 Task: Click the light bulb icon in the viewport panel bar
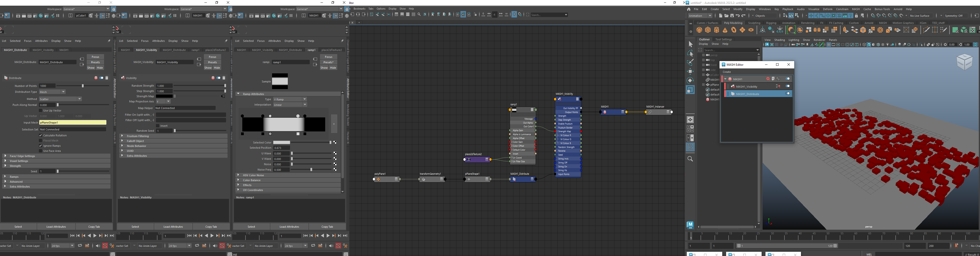coord(888,45)
